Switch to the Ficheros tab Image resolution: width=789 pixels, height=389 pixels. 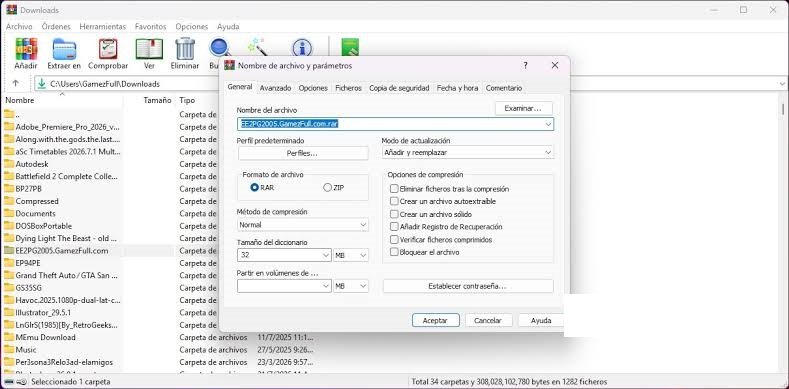pos(348,88)
